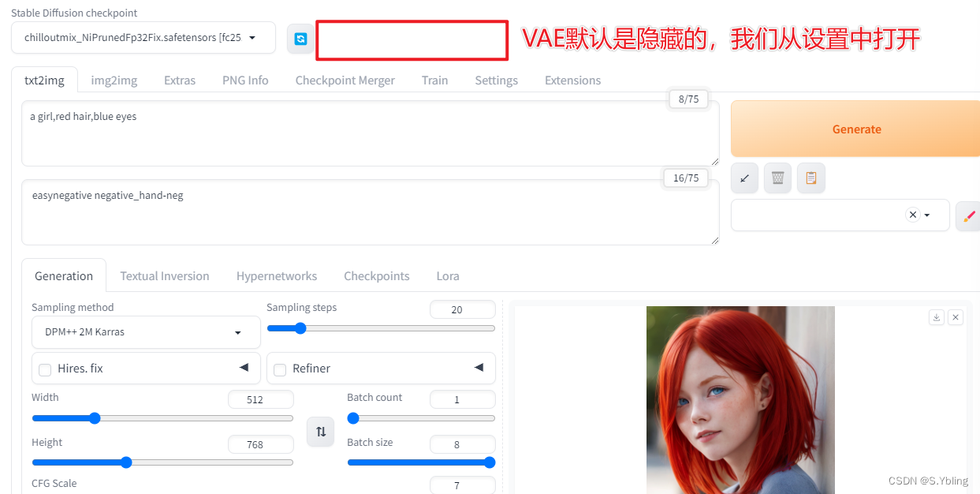Edit styles with the paintbrush icon
The width and height of the screenshot is (980, 494).
pyautogui.click(x=968, y=215)
